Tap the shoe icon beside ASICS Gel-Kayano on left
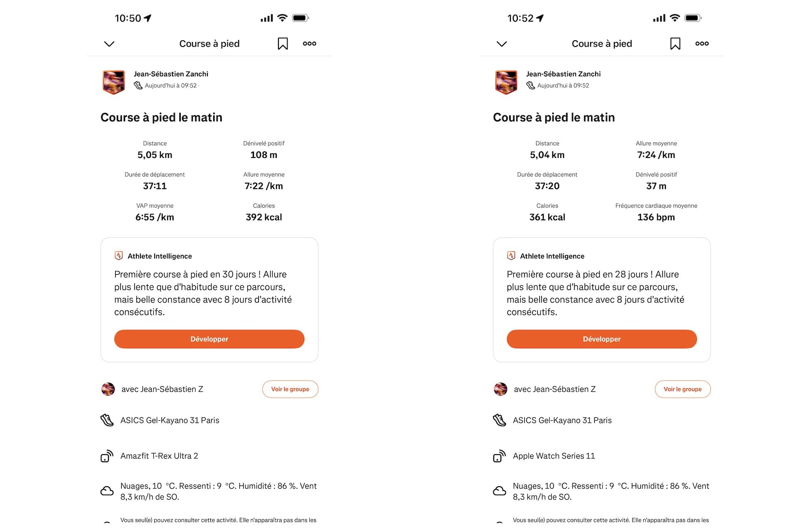The image size is (798, 532). (x=107, y=420)
